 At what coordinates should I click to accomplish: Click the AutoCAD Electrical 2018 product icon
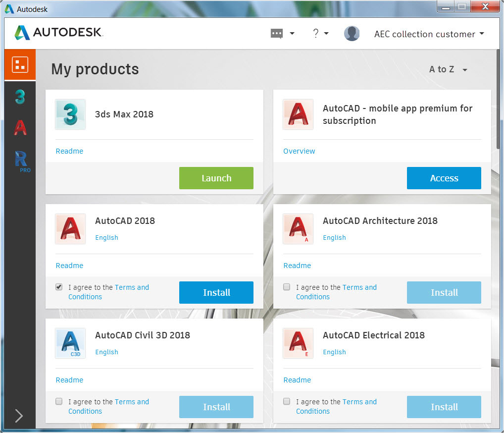click(x=298, y=343)
